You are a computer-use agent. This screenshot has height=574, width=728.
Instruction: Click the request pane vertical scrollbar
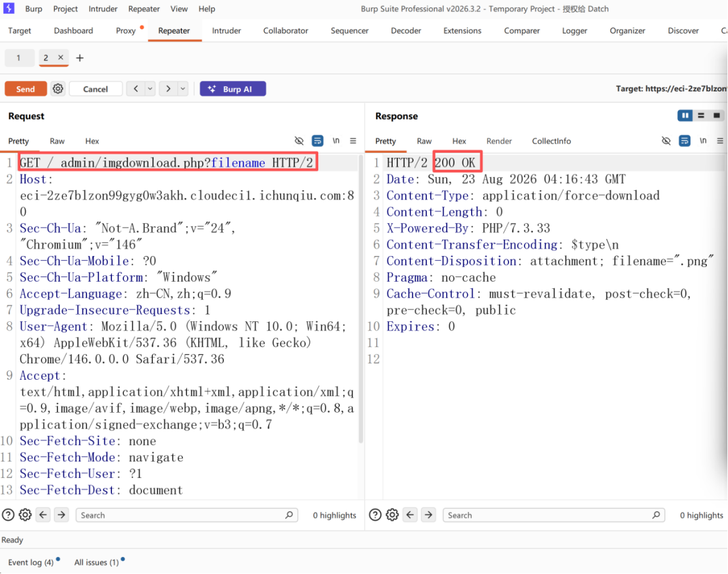pos(361,300)
